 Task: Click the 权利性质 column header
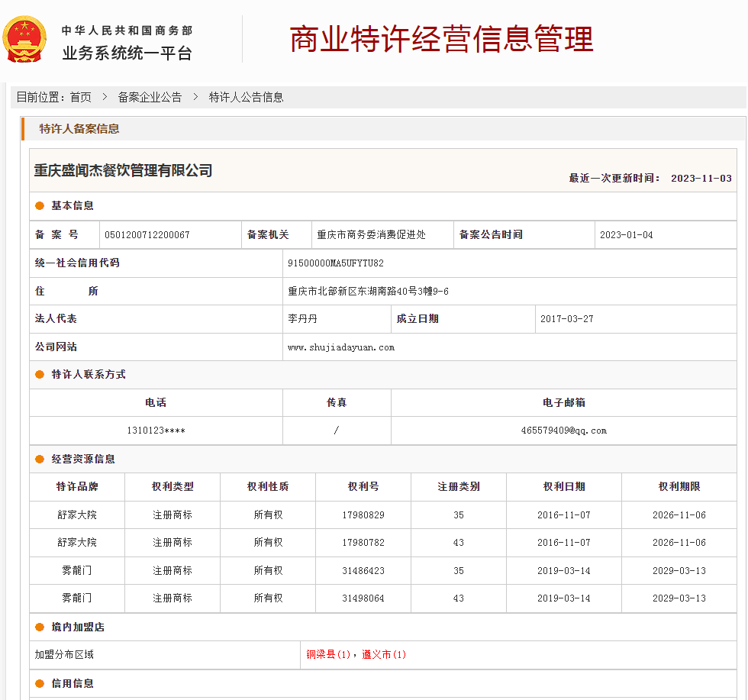268,487
